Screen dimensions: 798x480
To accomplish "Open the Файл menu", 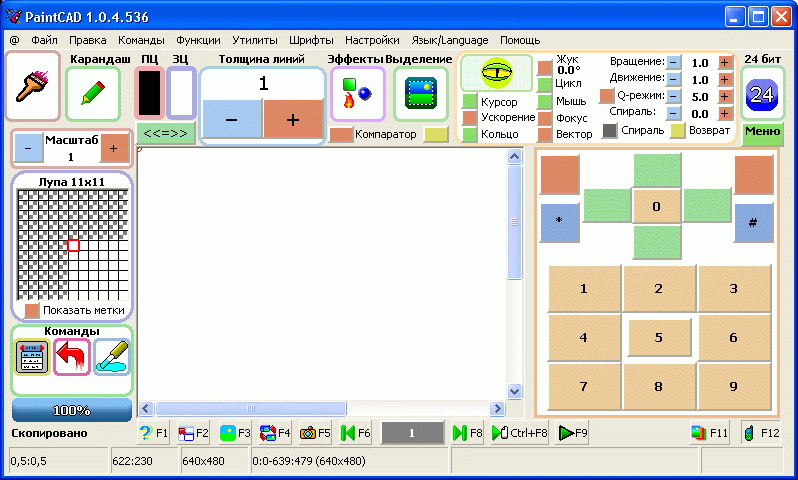I will [x=44, y=40].
